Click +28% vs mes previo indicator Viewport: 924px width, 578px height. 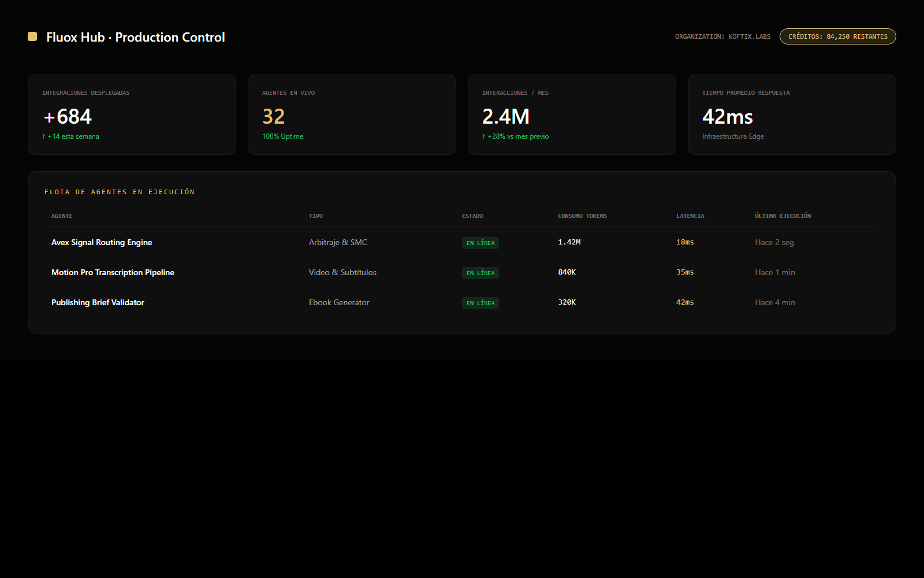pyautogui.click(x=515, y=136)
